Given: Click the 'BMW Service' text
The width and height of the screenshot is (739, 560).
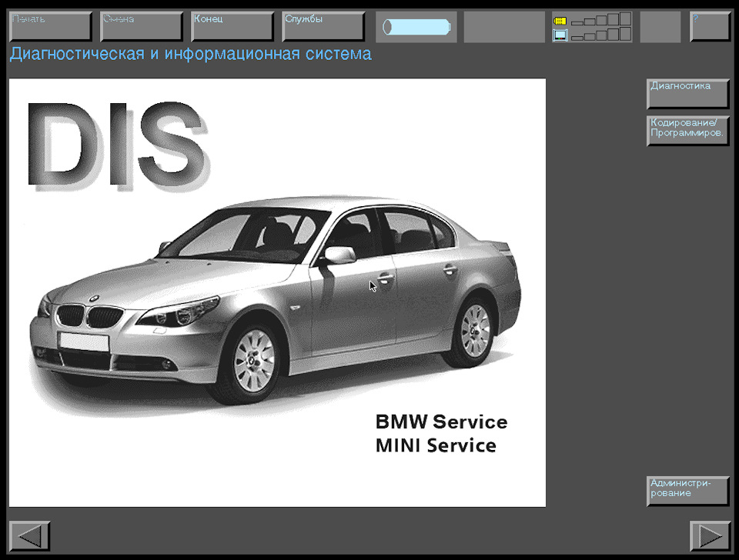Looking at the screenshot, I should coord(441,422).
